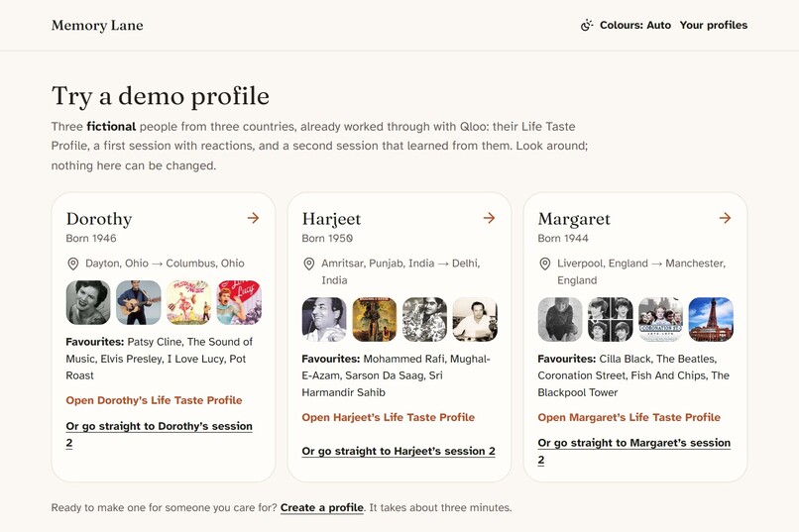Click the Mohammed Rafi portrait thumbnail

(324, 319)
